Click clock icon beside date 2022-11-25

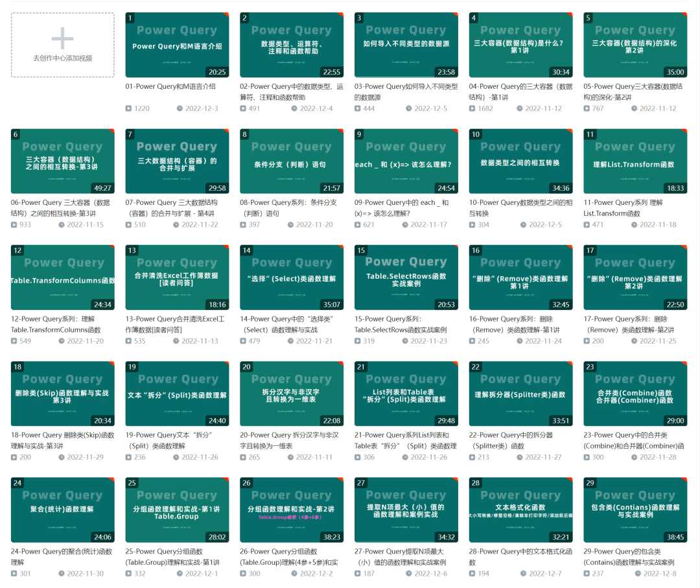634,341
